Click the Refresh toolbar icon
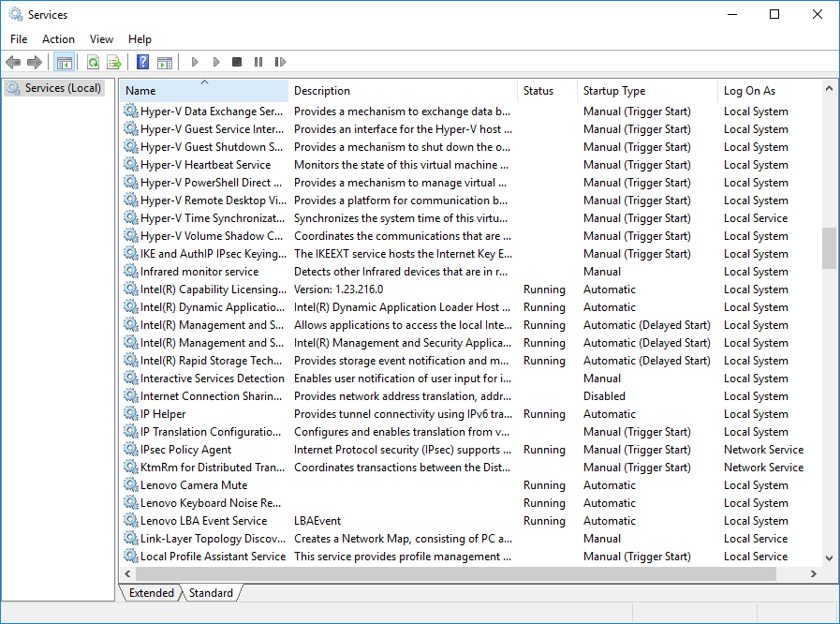The image size is (840, 624). 93,63
